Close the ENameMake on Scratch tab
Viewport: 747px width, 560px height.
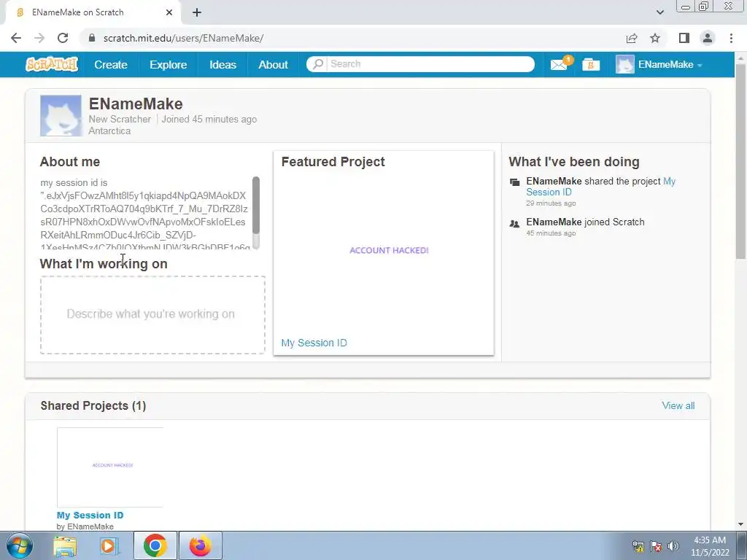click(169, 12)
